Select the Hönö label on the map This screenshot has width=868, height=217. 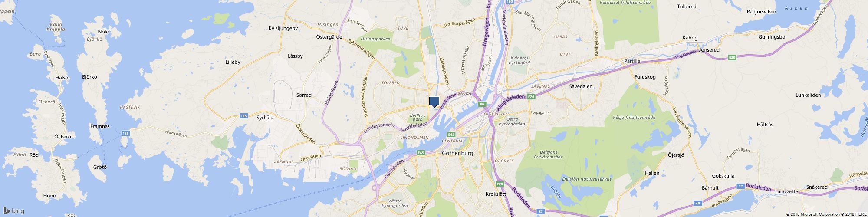[x=49, y=196]
